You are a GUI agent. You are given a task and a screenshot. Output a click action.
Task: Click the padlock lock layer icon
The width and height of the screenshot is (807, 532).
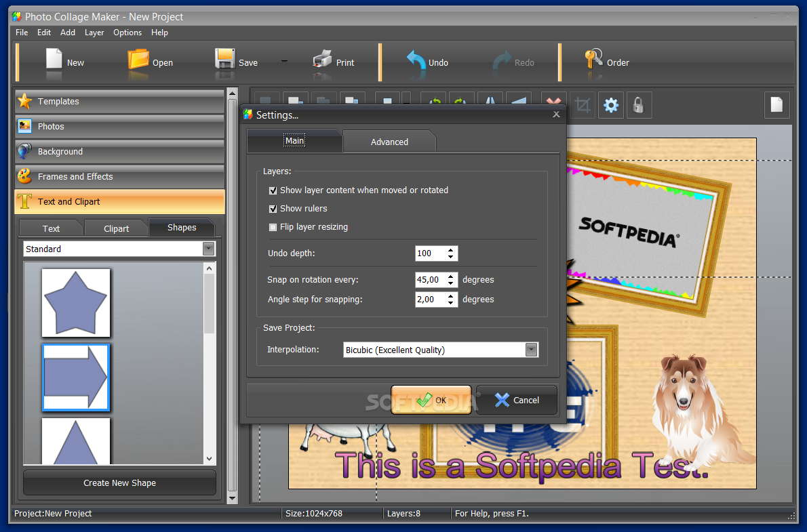click(638, 106)
